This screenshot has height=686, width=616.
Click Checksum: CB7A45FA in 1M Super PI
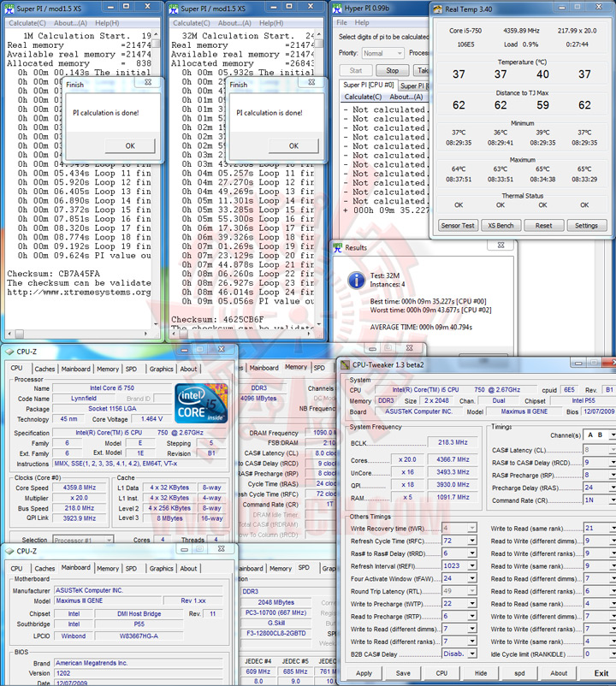[53, 274]
